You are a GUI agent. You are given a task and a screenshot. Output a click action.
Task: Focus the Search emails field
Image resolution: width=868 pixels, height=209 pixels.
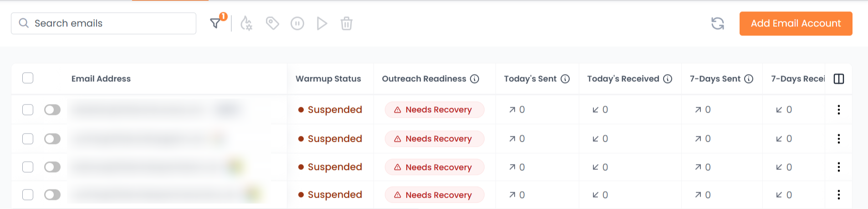109,23
